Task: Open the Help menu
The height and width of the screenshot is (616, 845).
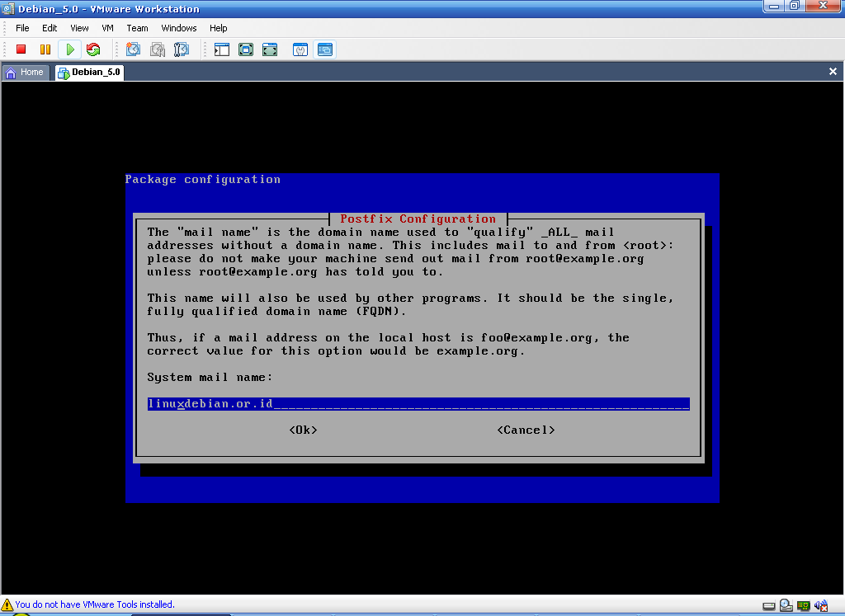Action: (218, 28)
